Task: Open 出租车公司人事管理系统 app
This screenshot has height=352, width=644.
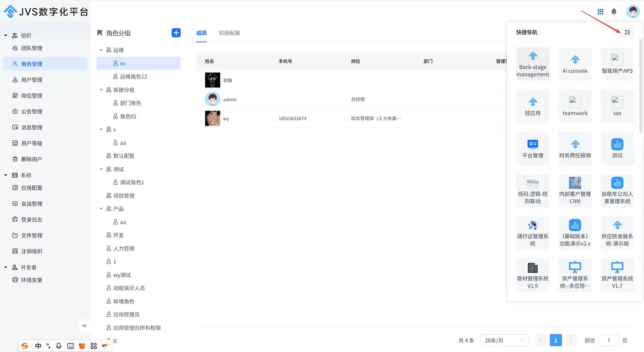Action: (617, 191)
